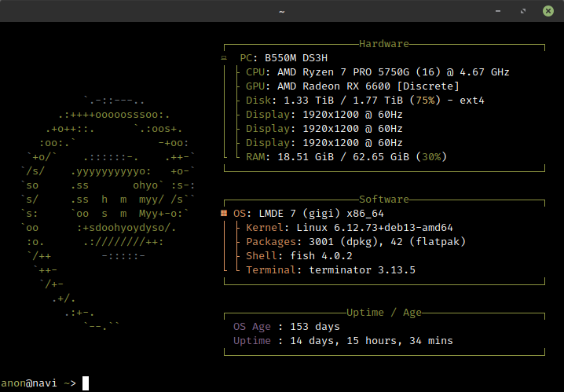
Task: Click the text '42 (flatpak)'
Action: click(x=428, y=242)
